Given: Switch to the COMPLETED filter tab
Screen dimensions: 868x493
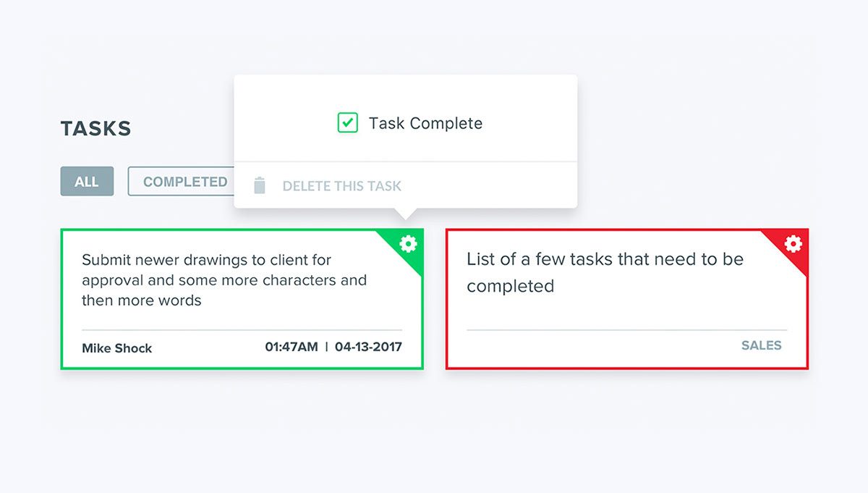Looking at the screenshot, I should coord(185,182).
